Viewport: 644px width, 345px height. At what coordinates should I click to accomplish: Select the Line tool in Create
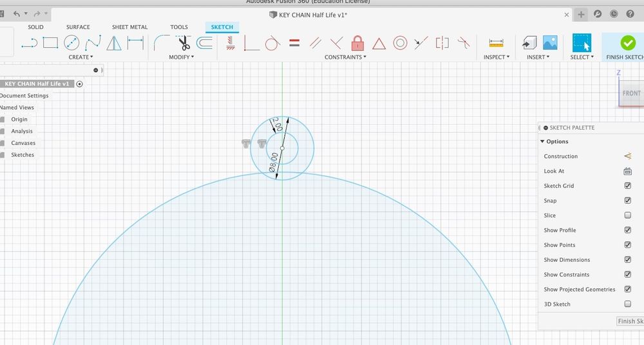pyautogui.click(x=29, y=43)
